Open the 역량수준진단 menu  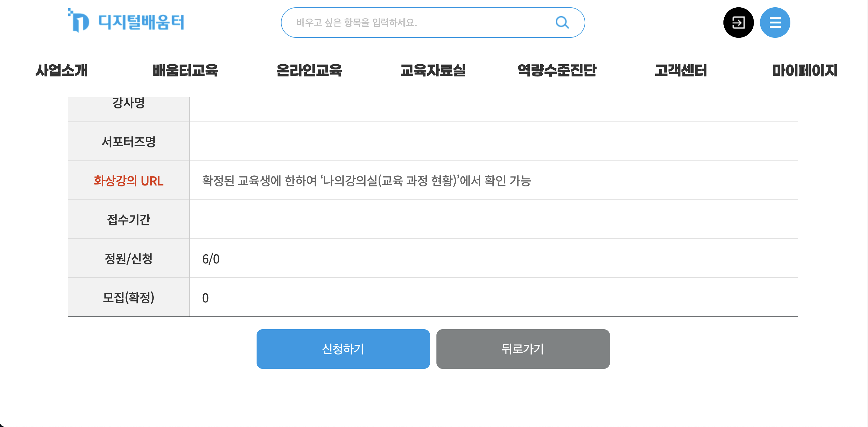(x=557, y=70)
